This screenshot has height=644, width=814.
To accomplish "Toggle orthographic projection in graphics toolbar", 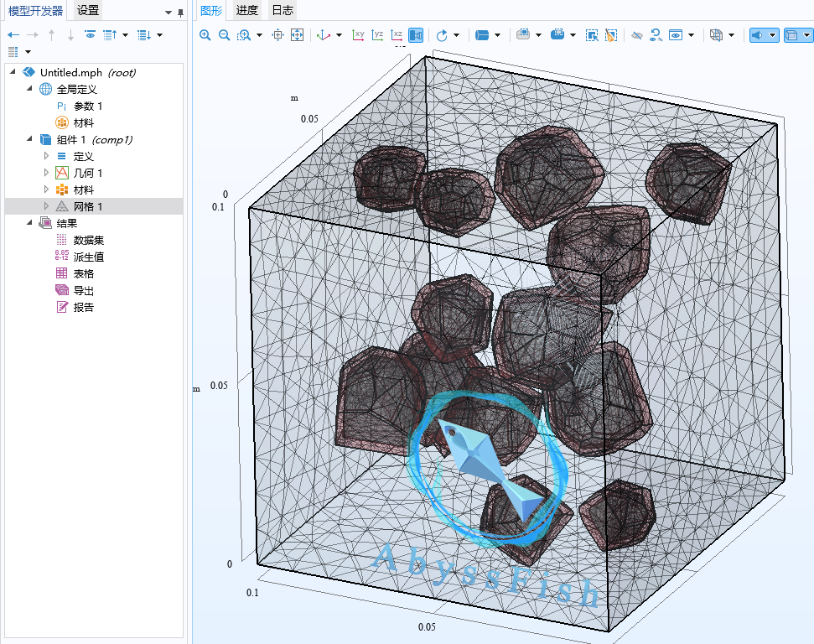I will click(x=417, y=35).
